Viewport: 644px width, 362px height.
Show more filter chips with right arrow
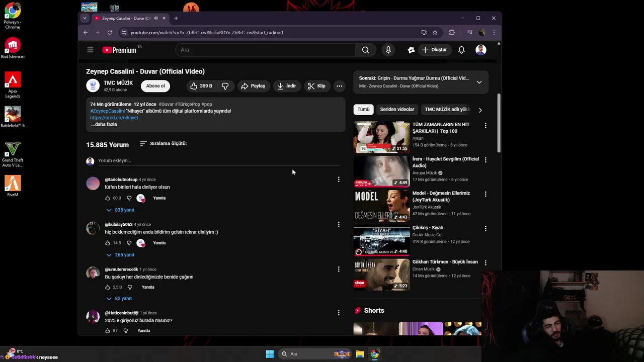480,110
